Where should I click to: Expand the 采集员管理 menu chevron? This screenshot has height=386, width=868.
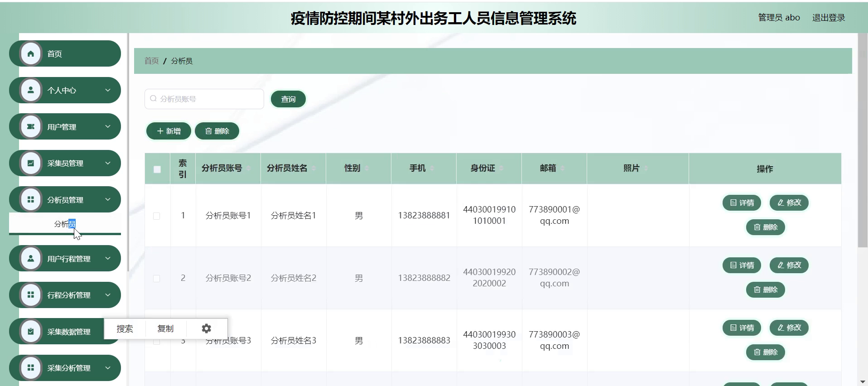pyautogui.click(x=108, y=163)
